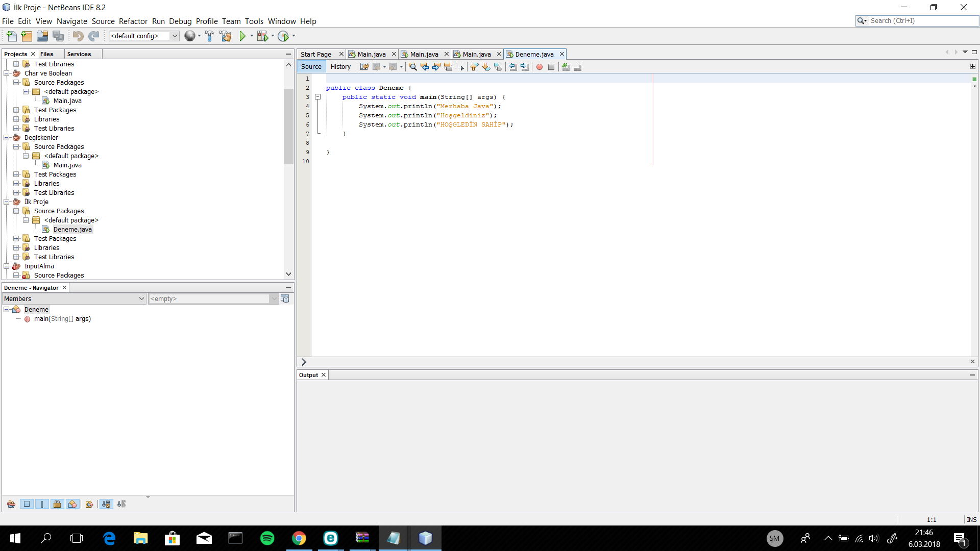Image resolution: width=980 pixels, height=551 pixels.
Task: Collapse the İlk Proje project node
Action: [7, 202]
